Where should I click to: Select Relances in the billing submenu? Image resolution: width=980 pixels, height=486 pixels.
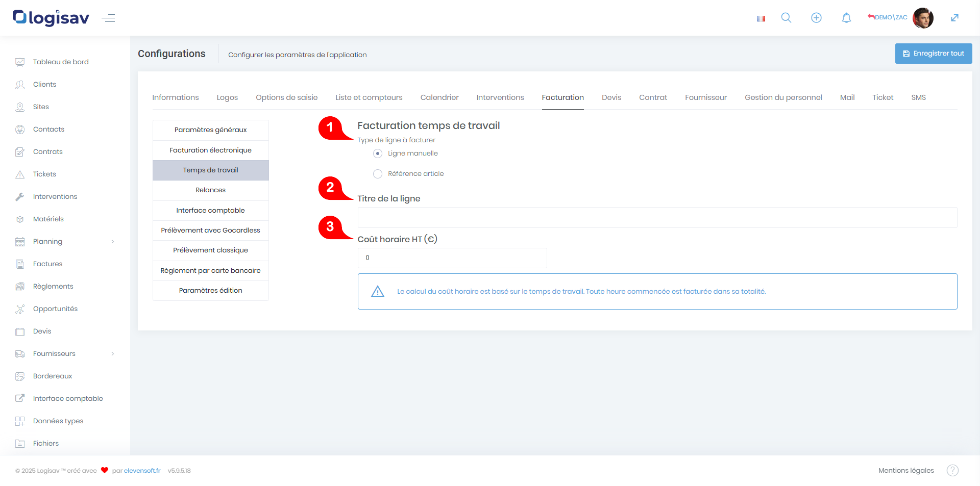[210, 190]
